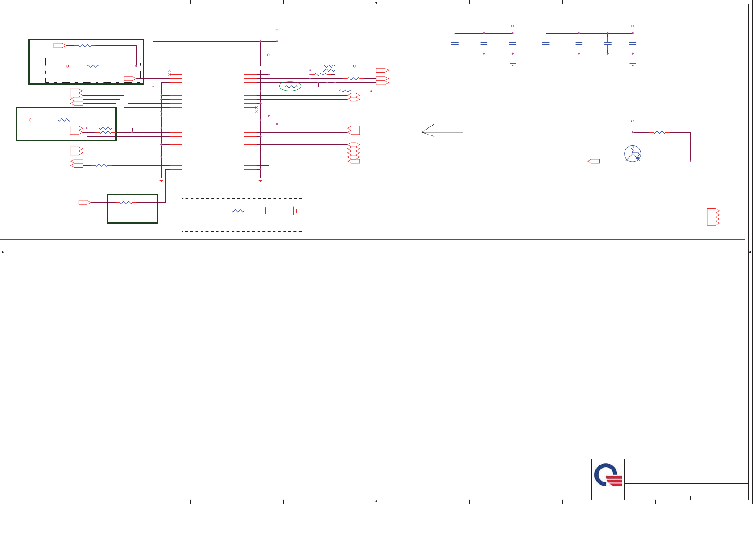Image resolution: width=756 pixels, height=534 pixels.
Task: Select the resistor inside the bottom dashed box
Action: (x=238, y=211)
